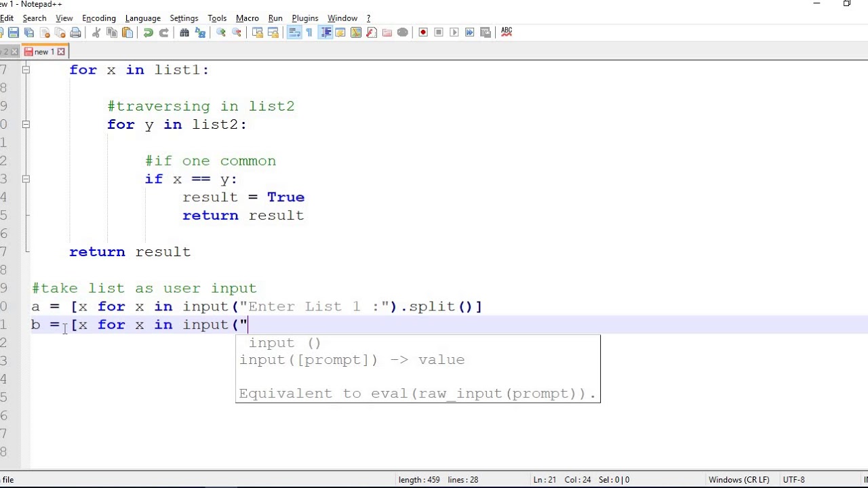
Task: Click the Close All documents icon
Action: point(60,32)
